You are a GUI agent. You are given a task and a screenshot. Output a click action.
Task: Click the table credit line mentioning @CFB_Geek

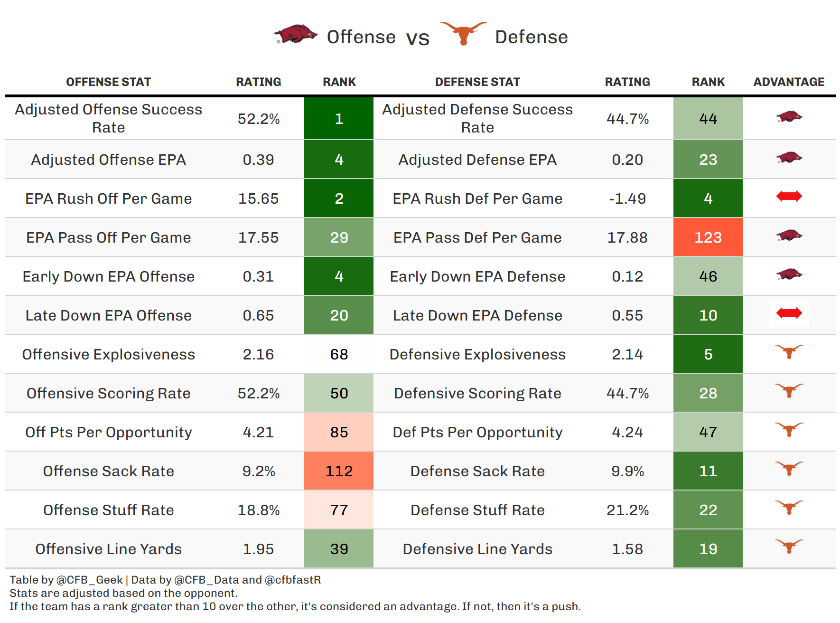[165, 580]
